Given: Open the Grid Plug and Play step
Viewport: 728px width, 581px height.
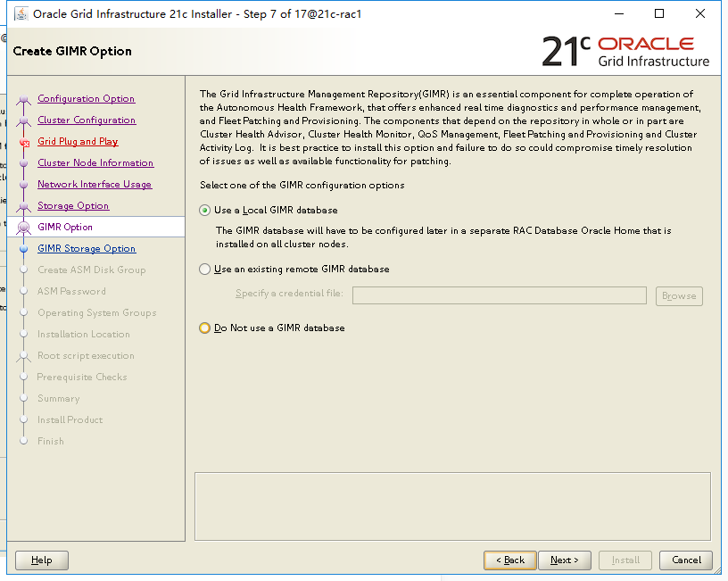Looking at the screenshot, I should pyautogui.click(x=78, y=141).
